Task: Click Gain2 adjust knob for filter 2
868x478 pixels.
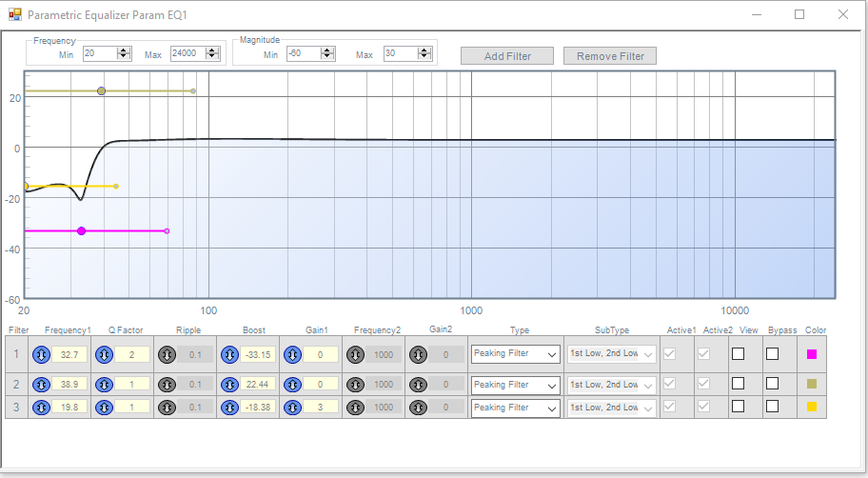Action: (418, 385)
